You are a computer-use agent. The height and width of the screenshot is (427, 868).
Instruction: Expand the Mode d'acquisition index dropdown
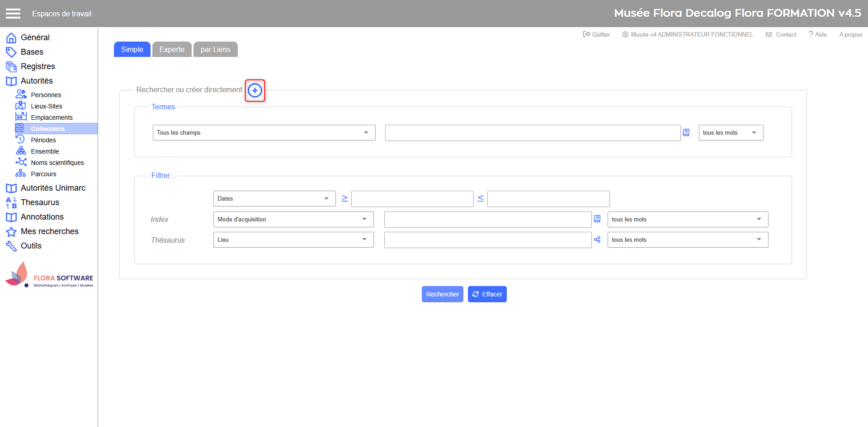(x=293, y=220)
